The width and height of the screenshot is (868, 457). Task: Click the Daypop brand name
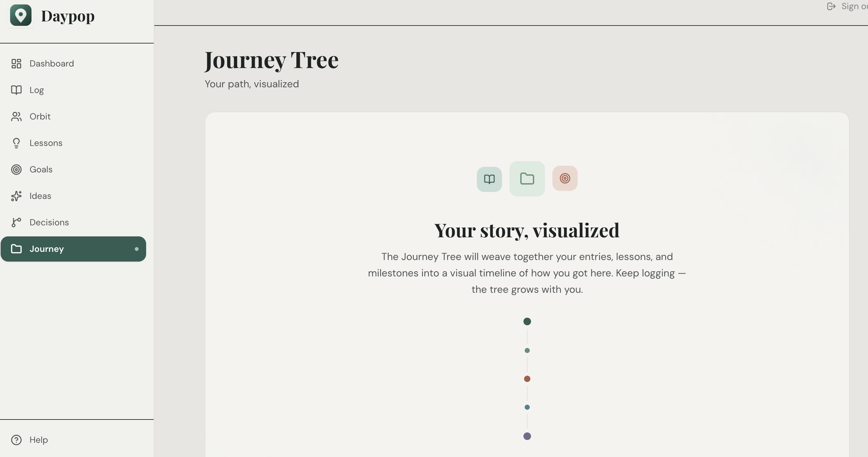68,16
